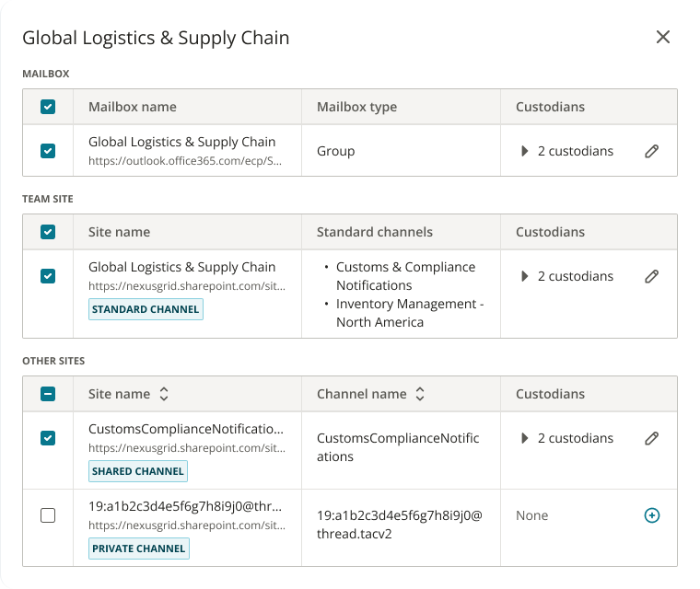Add custodian to the private channel row

tap(651, 515)
